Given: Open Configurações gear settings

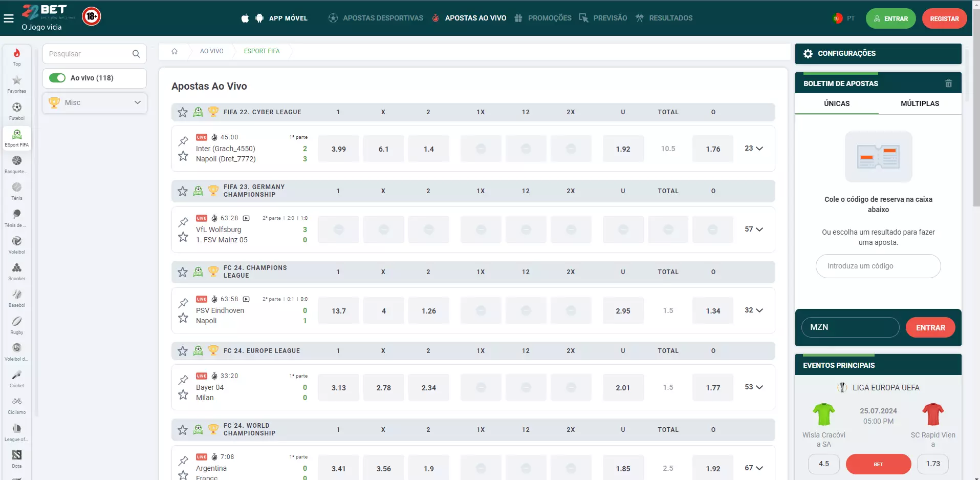Looking at the screenshot, I should (x=808, y=54).
